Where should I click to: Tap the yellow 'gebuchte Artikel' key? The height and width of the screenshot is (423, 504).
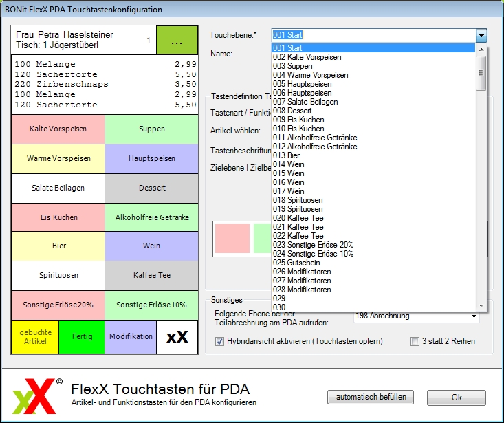click(35, 337)
